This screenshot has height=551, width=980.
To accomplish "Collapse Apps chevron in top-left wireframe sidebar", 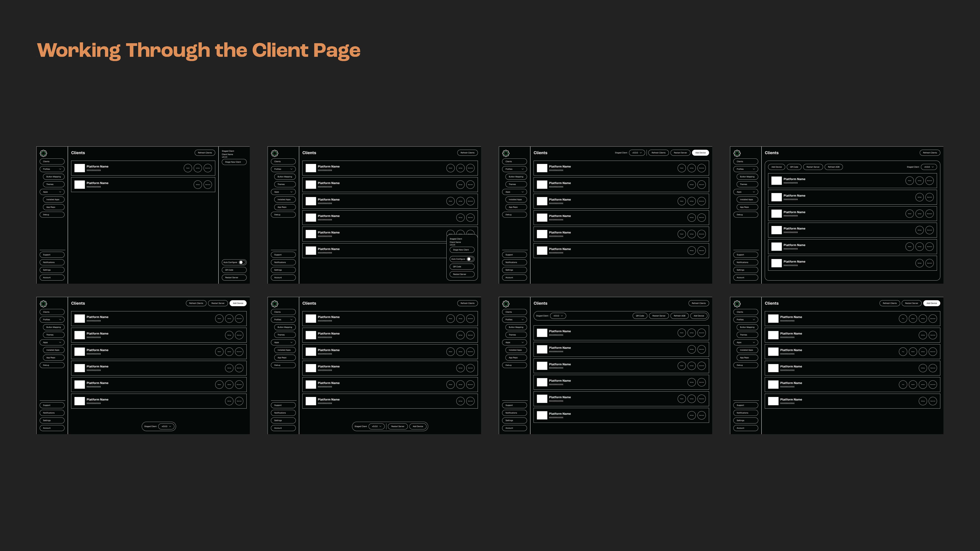I will coord(60,192).
